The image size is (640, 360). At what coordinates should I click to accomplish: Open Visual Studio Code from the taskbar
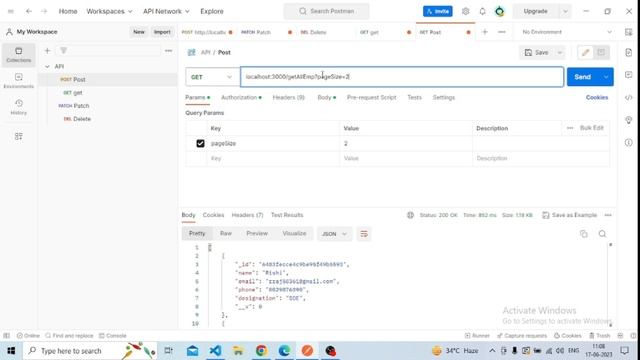(x=215, y=351)
